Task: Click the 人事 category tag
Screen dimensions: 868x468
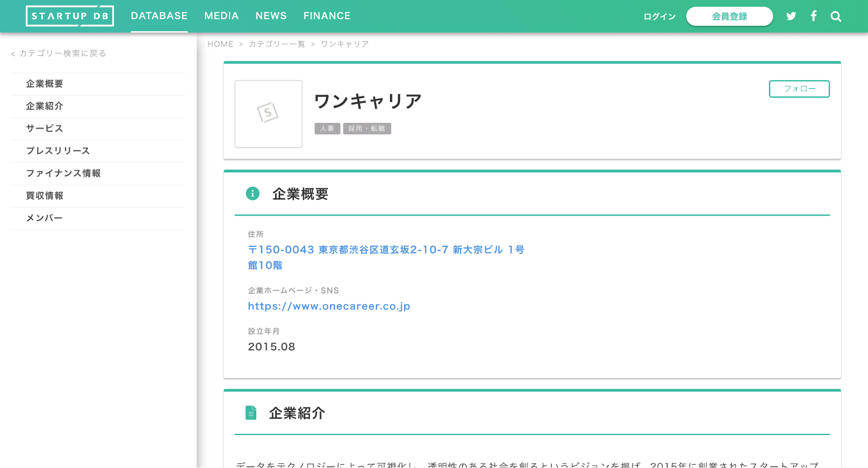Action: click(x=327, y=129)
